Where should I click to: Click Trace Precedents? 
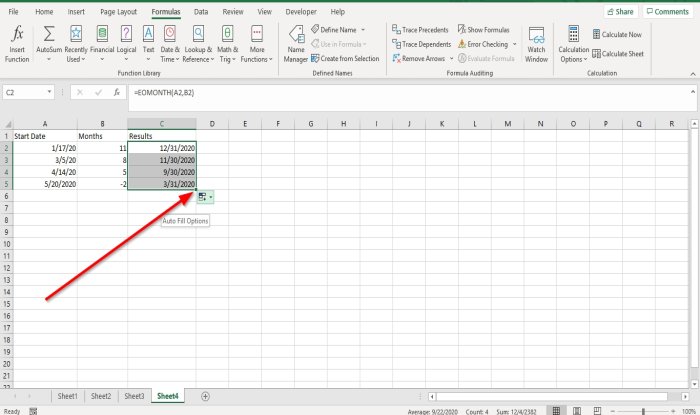(420, 30)
